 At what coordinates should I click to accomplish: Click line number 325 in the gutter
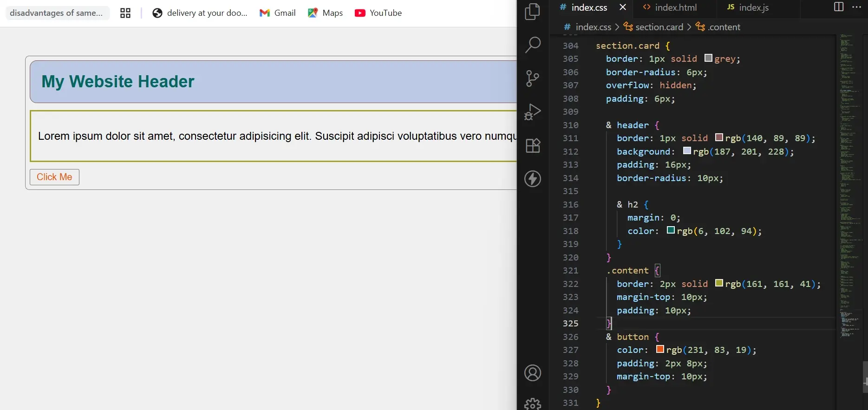[571, 323]
